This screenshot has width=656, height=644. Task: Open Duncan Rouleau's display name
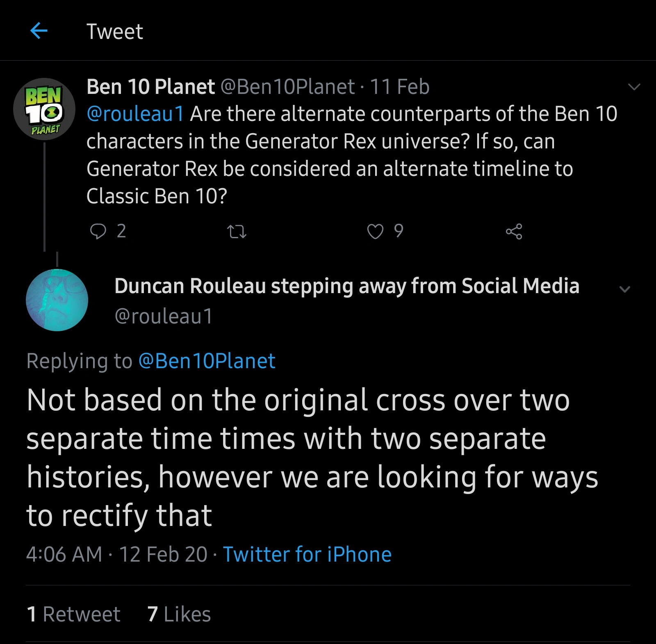click(347, 286)
